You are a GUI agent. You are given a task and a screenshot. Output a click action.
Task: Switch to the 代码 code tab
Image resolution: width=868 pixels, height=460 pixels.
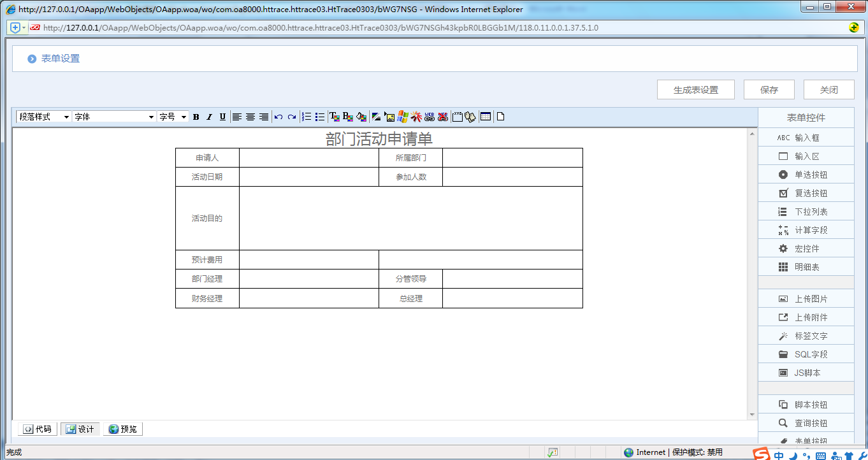click(x=38, y=429)
